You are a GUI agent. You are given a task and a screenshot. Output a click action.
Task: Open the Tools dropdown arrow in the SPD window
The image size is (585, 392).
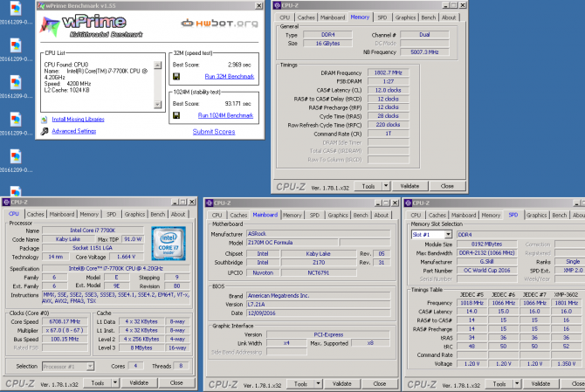tap(517, 384)
